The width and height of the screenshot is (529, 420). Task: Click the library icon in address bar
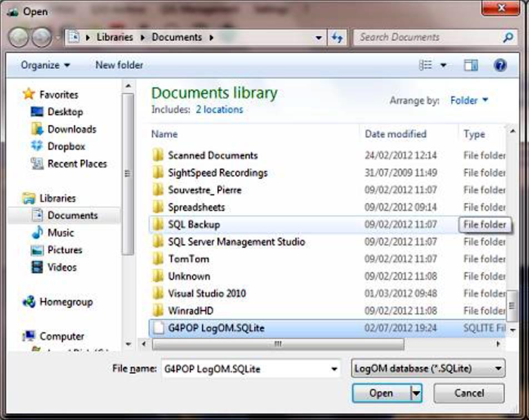73,37
